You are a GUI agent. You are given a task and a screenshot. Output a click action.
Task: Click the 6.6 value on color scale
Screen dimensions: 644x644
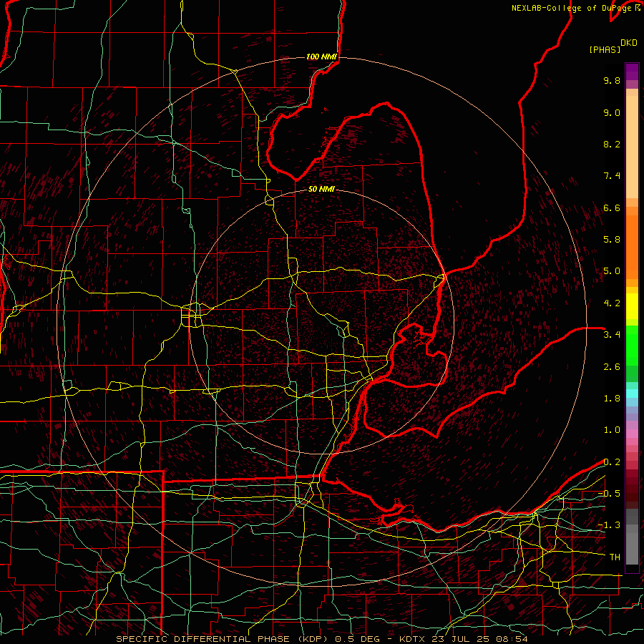(612, 208)
